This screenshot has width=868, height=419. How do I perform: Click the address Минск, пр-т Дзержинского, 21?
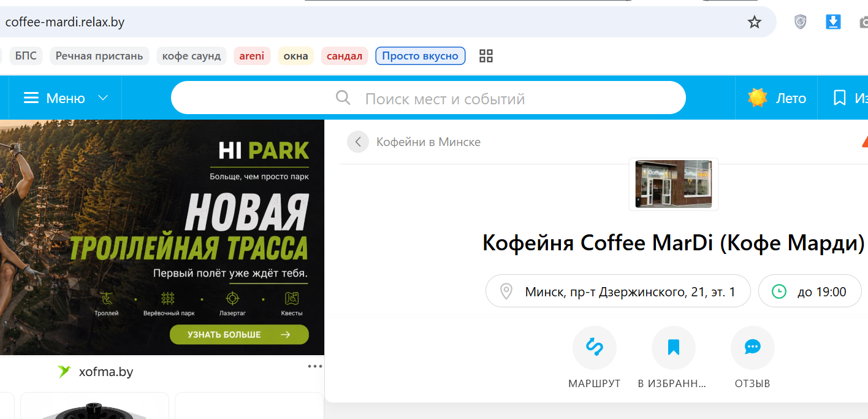coord(618,291)
